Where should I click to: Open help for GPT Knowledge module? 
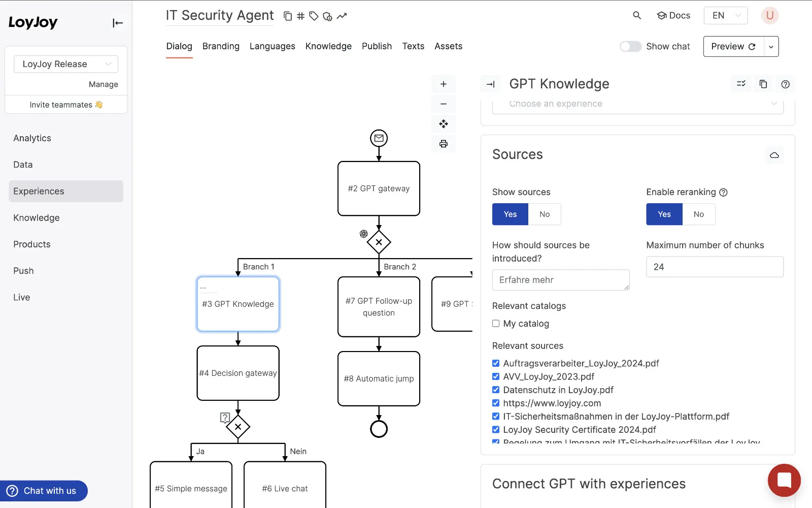tap(785, 84)
